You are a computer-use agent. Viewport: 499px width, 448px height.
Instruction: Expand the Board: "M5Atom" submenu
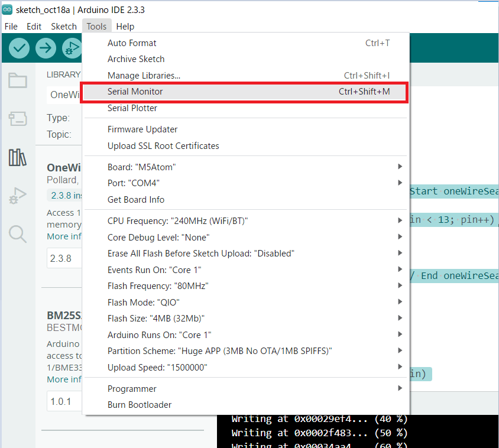point(245,167)
